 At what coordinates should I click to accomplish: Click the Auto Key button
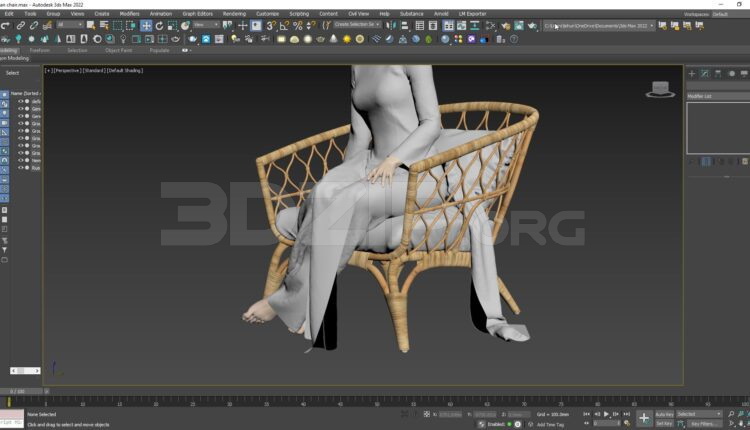pos(664,414)
